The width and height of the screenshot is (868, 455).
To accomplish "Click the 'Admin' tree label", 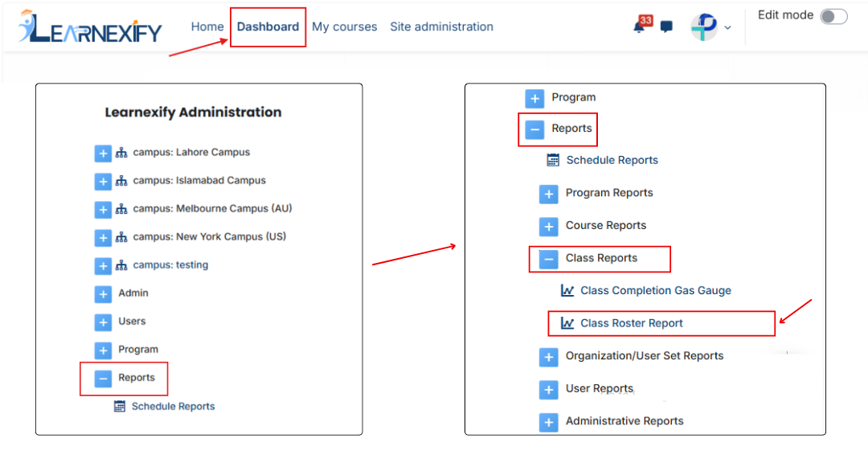I will pyautogui.click(x=133, y=293).
